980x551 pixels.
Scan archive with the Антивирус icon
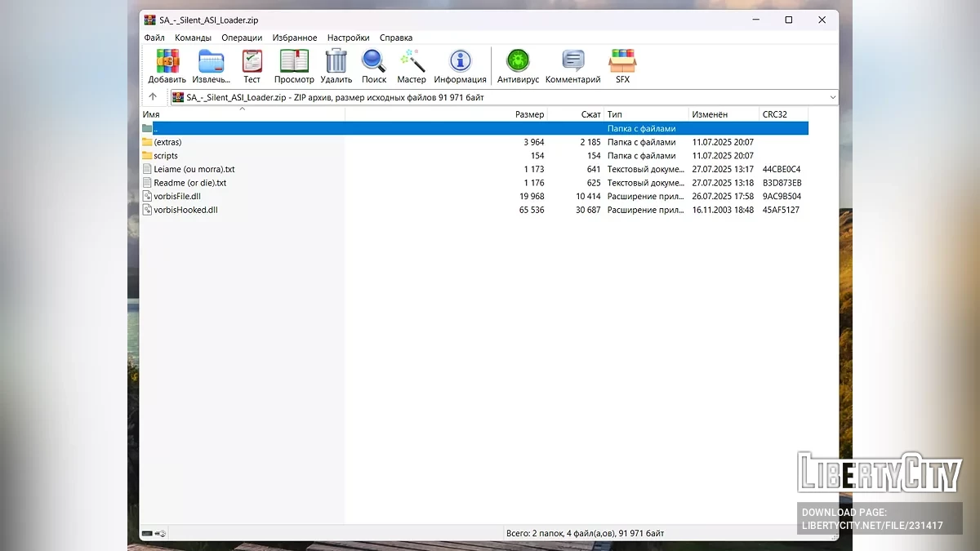click(517, 65)
